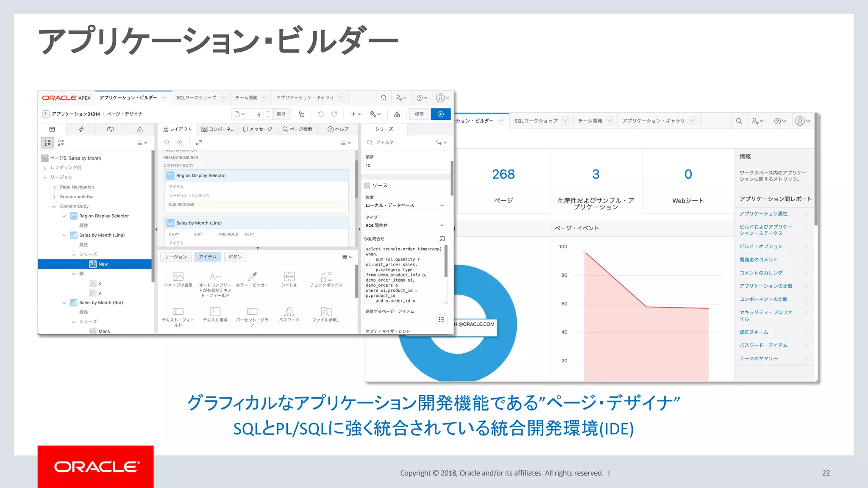Select the イメージの表示 item in gallery

(x=178, y=280)
